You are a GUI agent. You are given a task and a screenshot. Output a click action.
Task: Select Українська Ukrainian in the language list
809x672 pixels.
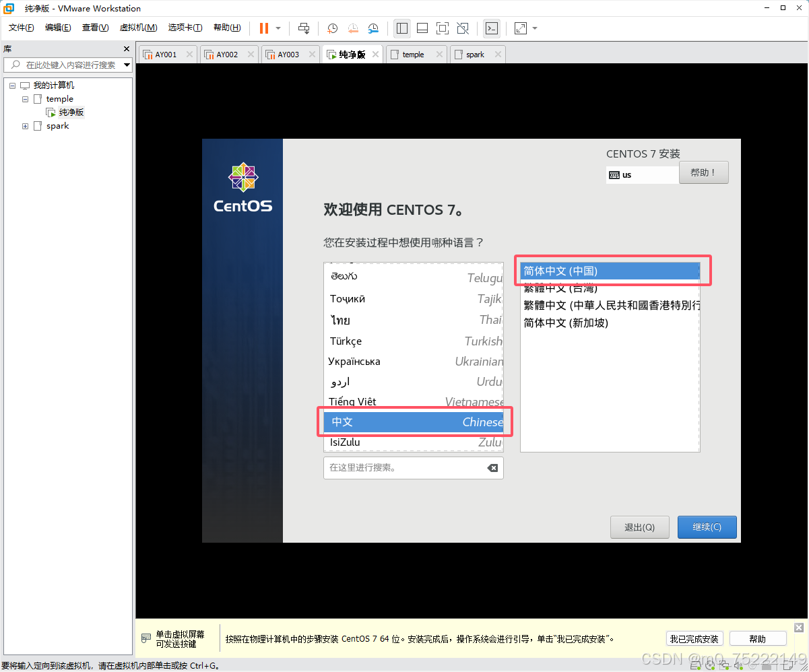(414, 361)
